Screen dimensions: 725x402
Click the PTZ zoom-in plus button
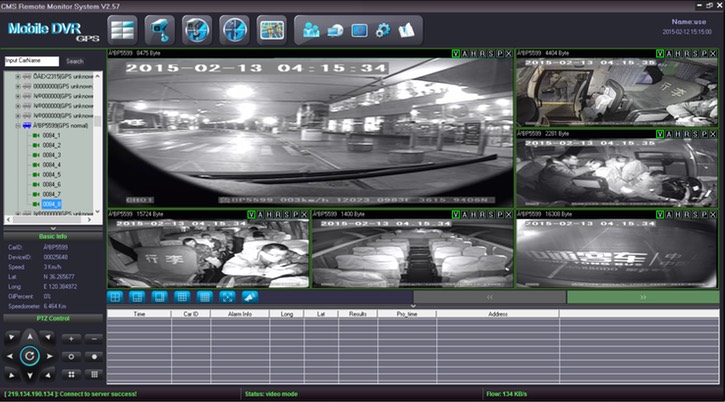pyautogui.click(x=71, y=339)
